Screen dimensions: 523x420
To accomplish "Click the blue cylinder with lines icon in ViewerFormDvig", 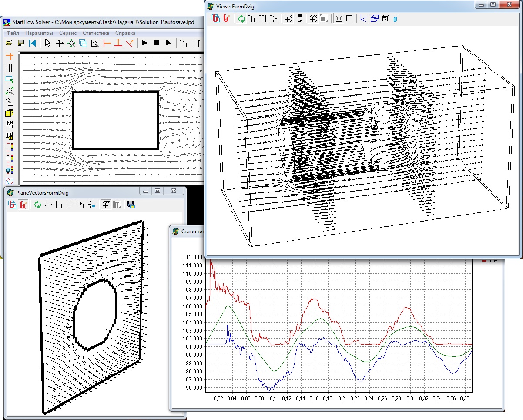I will pos(396,18).
